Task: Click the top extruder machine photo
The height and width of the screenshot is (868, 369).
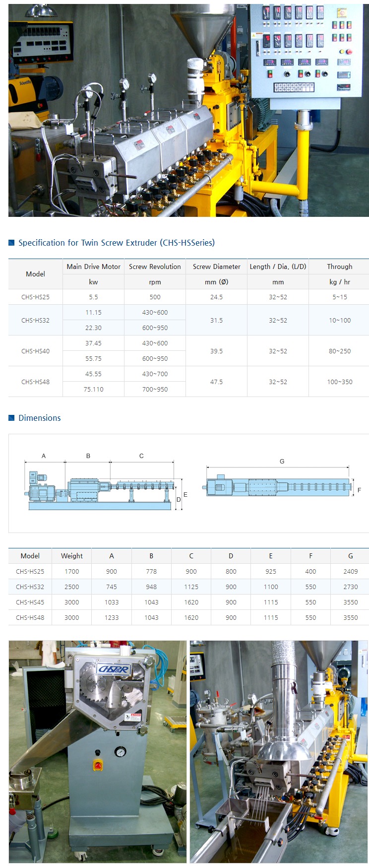Action: 188,110
